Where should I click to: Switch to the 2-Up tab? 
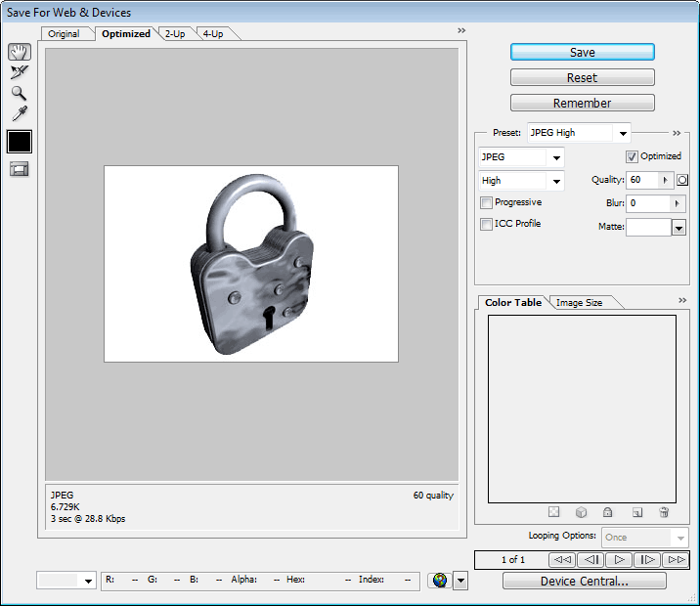pyautogui.click(x=175, y=34)
